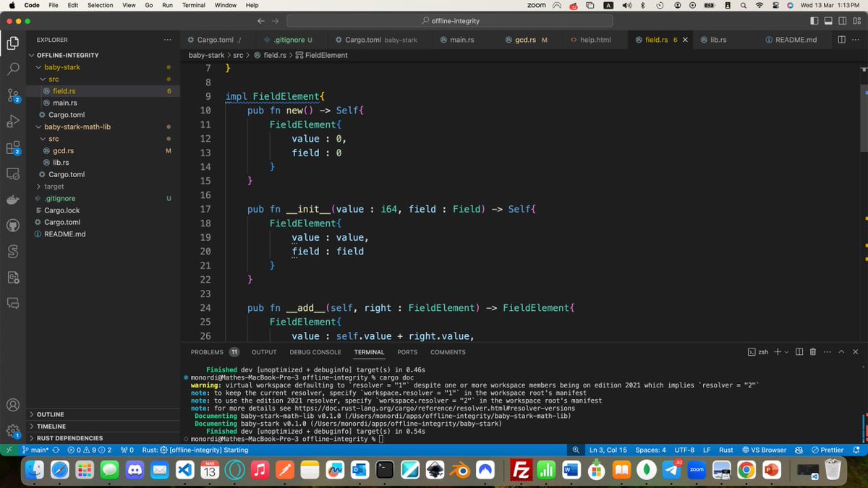
Task: Change language mode from Rust
Action: [x=726, y=450]
